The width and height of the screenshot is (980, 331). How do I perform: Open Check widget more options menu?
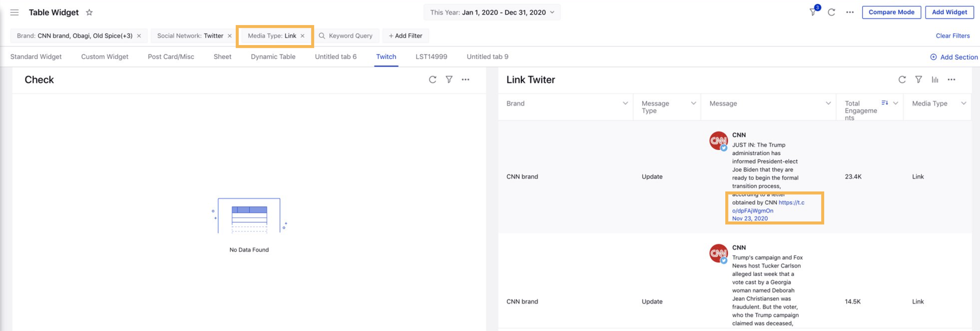tap(465, 80)
